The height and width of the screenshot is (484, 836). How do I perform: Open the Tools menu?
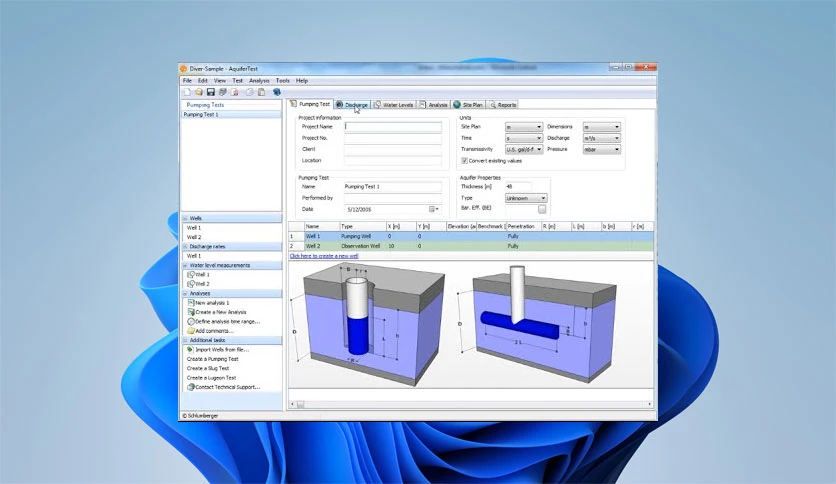point(283,80)
